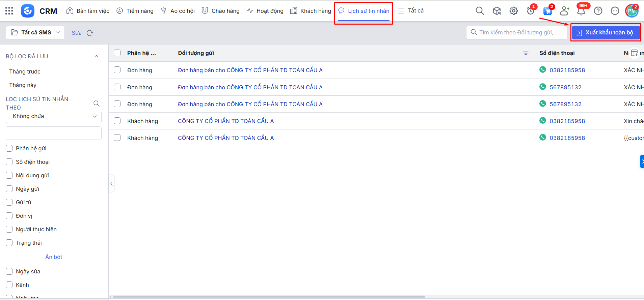The height and width of the screenshot is (300, 644).
Task: Collapse the Bộ lọc đã lưu section
Action: (x=96, y=56)
